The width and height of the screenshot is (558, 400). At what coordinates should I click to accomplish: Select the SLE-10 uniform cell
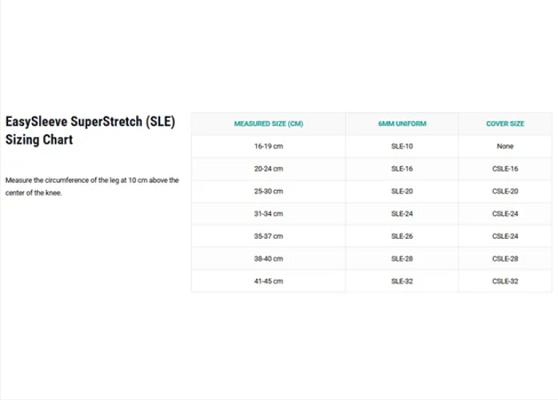(x=402, y=146)
